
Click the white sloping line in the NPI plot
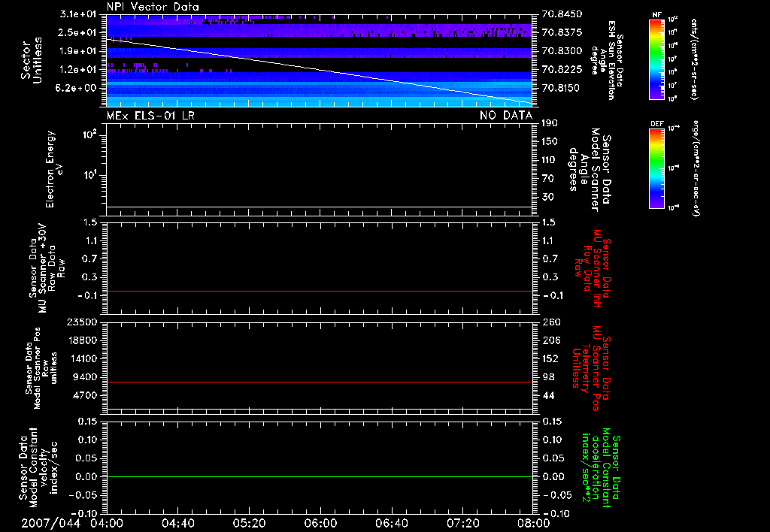tap(320, 71)
